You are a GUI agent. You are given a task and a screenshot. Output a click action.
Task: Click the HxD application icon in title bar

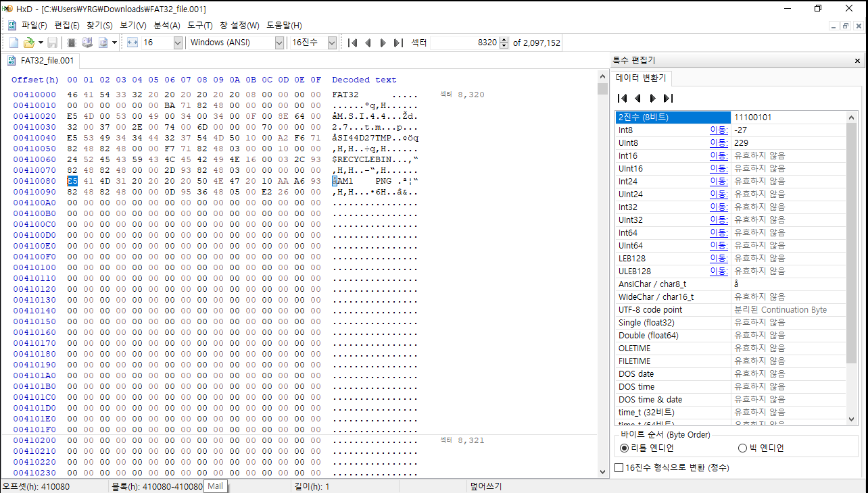(x=7, y=9)
